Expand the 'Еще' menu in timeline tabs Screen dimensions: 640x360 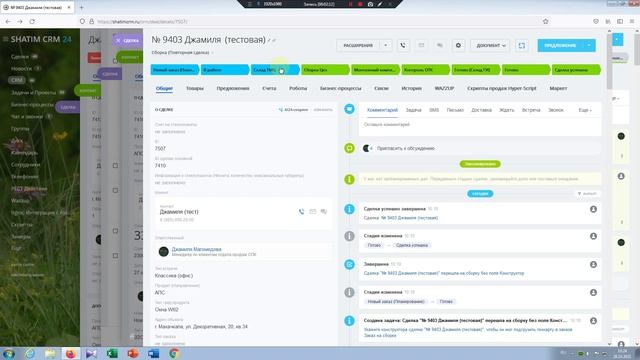584,110
